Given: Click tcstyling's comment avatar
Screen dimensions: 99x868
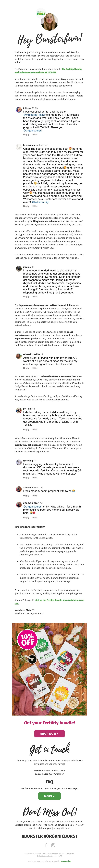Looking at the screenshot, I should tap(19, 462).
